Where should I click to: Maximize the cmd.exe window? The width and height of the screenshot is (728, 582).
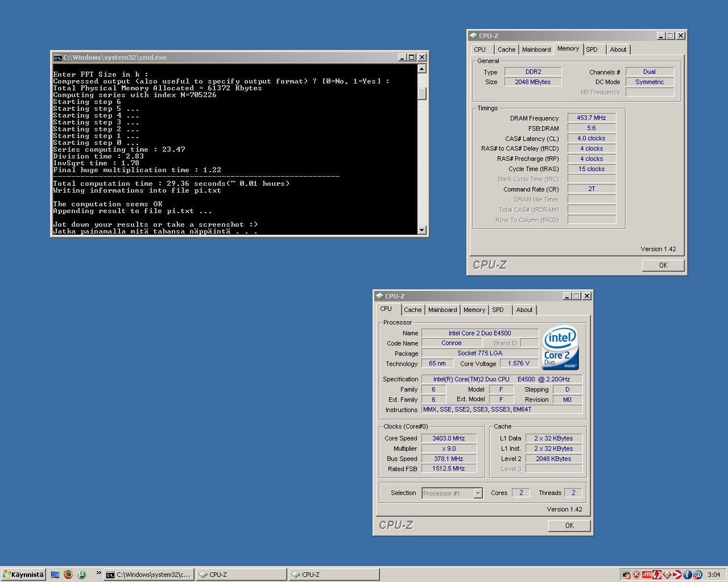pos(412,57)
